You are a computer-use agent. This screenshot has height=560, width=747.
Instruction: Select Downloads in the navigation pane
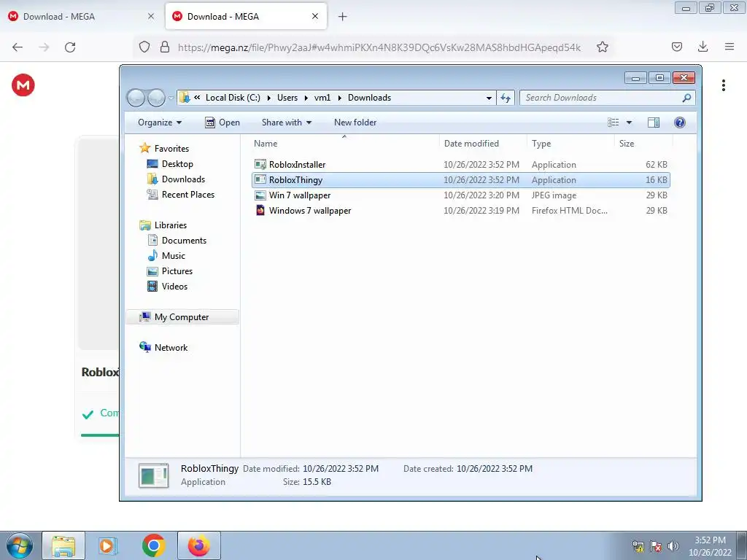(x=177, y=179)
